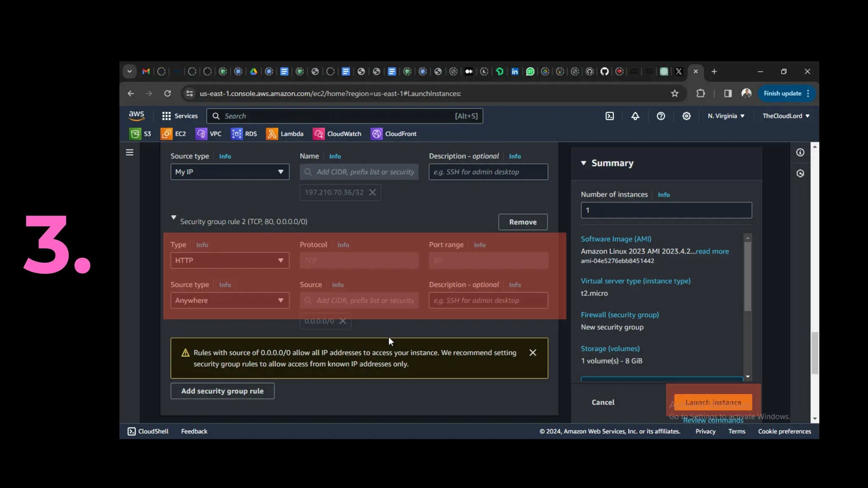Switch to the Google Drive browser tab
This screenshot has width=868, height=488.
(253, 72)
